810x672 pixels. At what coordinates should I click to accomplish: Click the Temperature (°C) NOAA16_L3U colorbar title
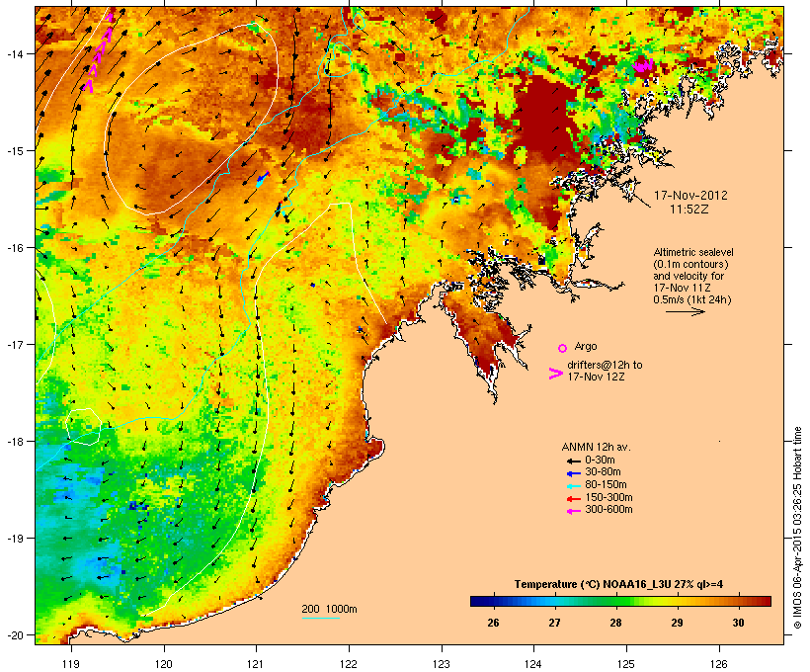(x=618, y=585)
